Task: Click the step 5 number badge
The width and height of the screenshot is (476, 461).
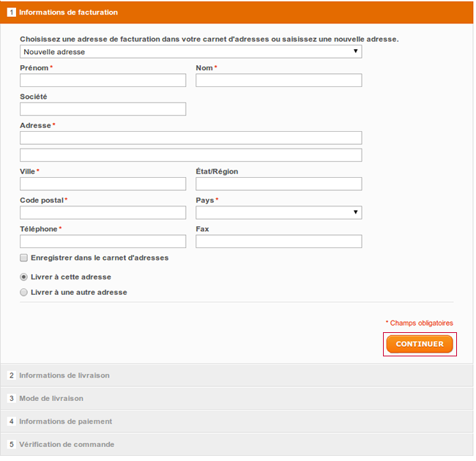Action: tap(11, 444)
